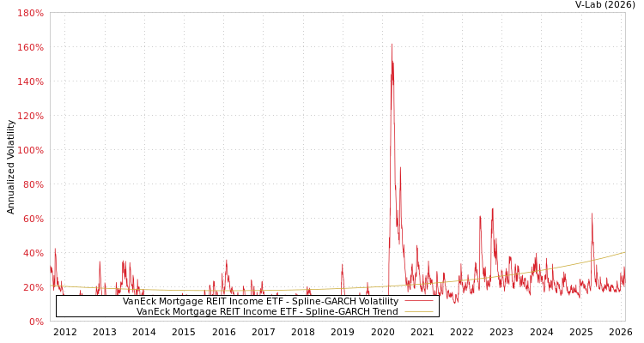Viewport: 644px width, 343px height.
Task: Select the 160% y-axis label
Action: [30, 48]
